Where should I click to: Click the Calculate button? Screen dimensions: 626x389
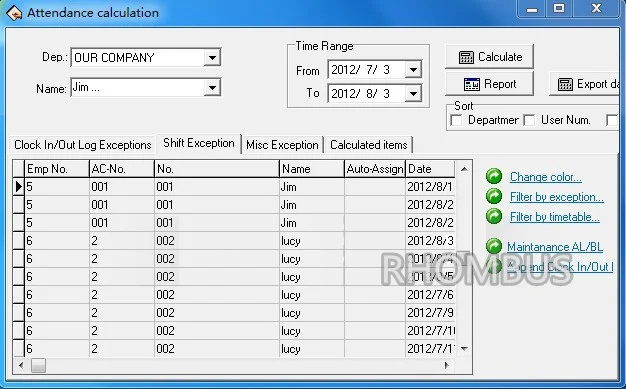point(489,57)
